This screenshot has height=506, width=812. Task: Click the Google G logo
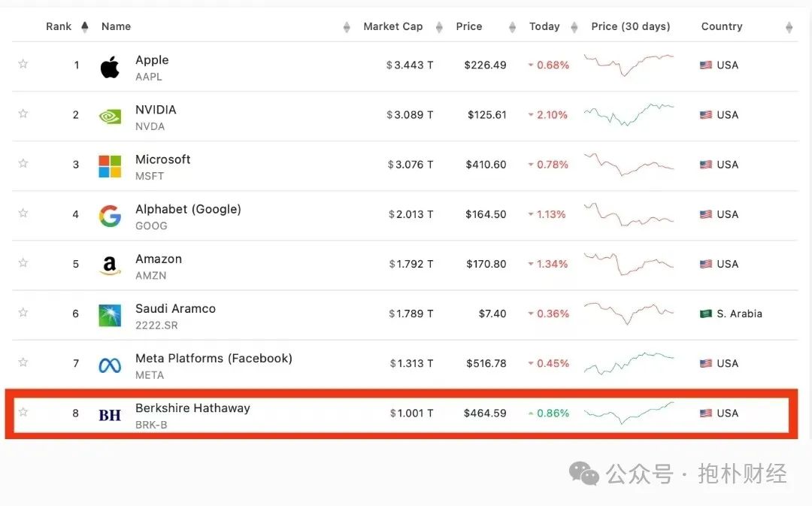coord(110,216)
